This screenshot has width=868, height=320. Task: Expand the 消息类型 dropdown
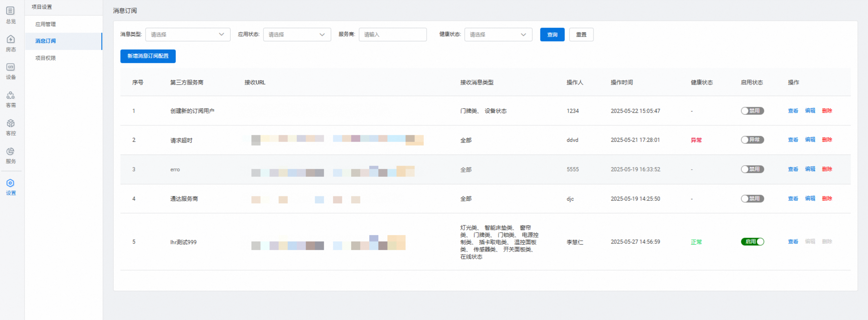[x=188, y=34]
